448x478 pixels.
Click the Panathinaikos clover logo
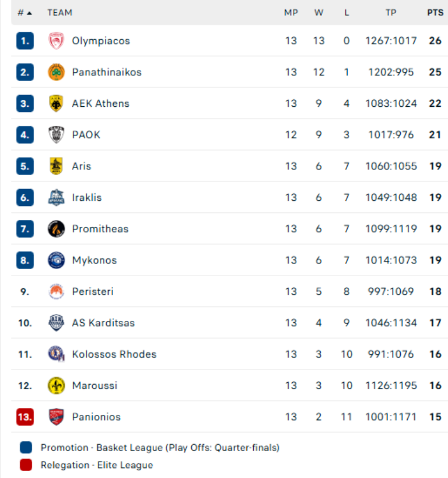pos(56,72)
